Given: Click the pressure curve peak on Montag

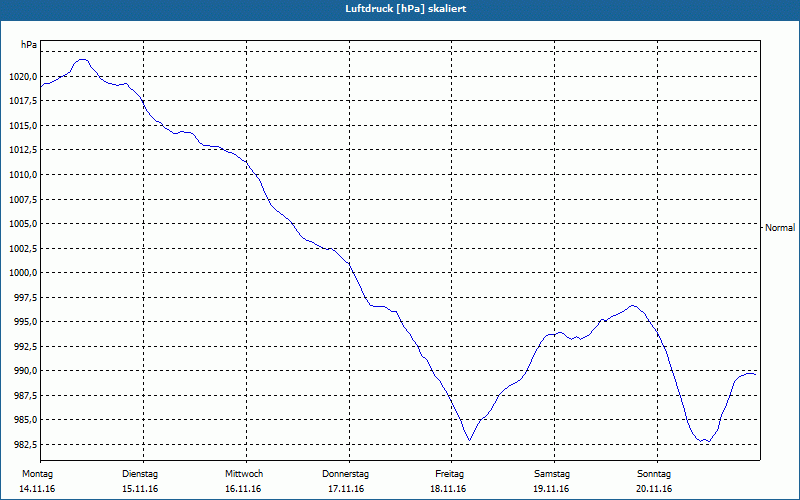Looking at the screenshot, I should [x=83, y=60].
